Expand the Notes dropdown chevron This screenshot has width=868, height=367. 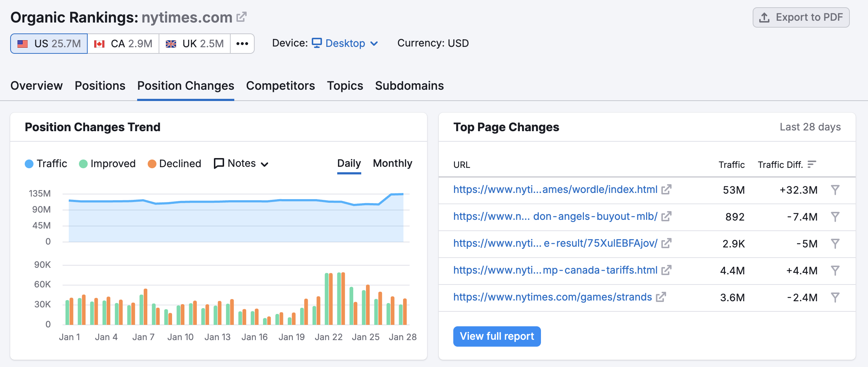coord(265,164)
